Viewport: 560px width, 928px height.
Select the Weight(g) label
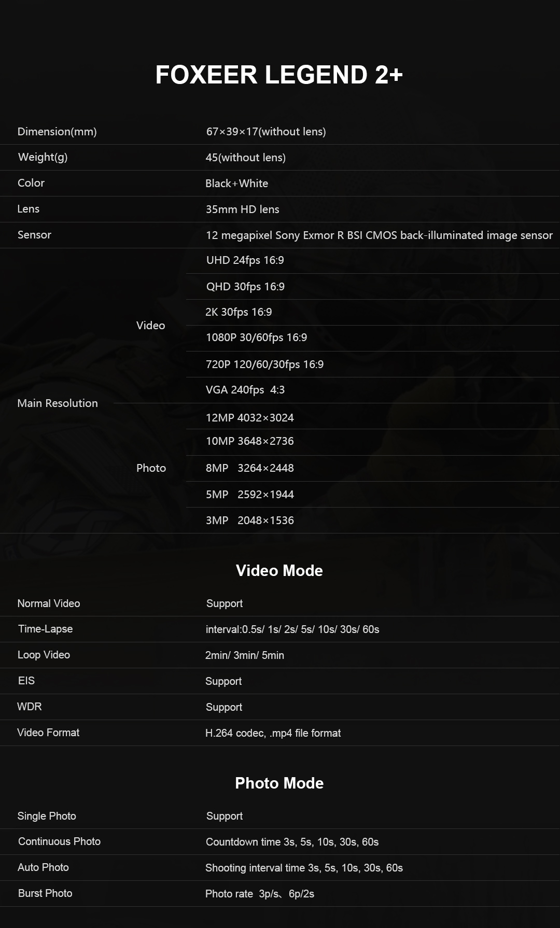click(x=43, y=157)
